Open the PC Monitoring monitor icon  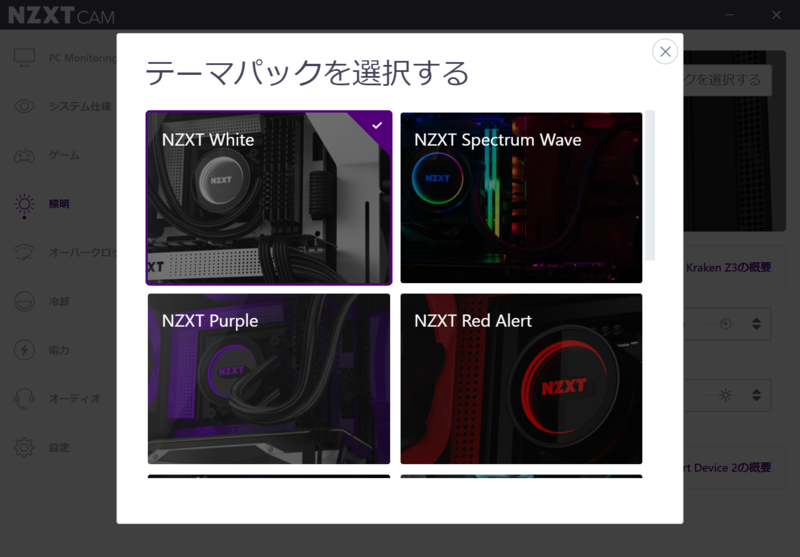click(x=24, y=58)
